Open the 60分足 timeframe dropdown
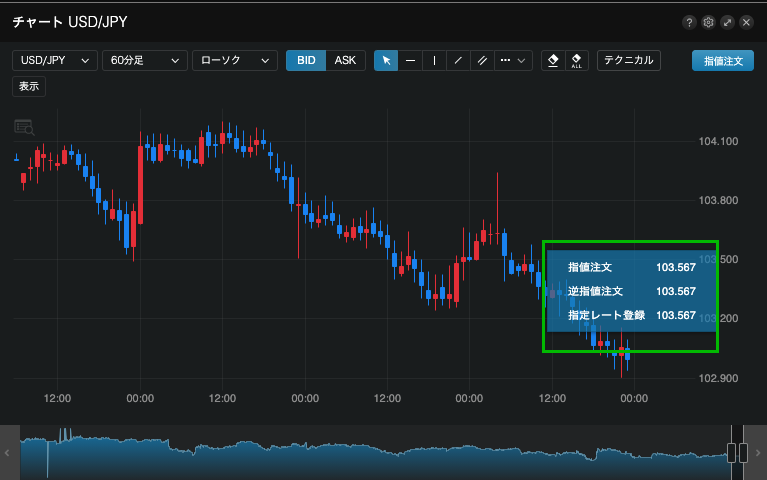The height and width of the screenshot is (480, 767). tap(145, 61)
